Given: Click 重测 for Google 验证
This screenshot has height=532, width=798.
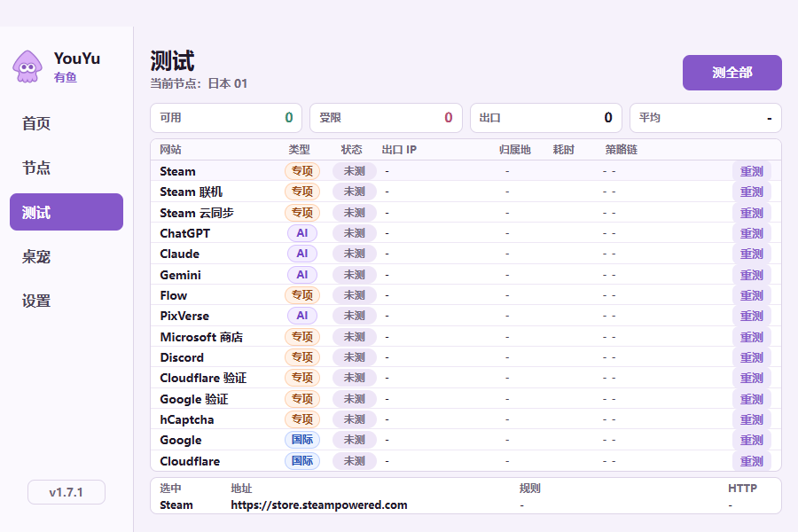Looking at the screenshot, I should [x=752, y=399].
